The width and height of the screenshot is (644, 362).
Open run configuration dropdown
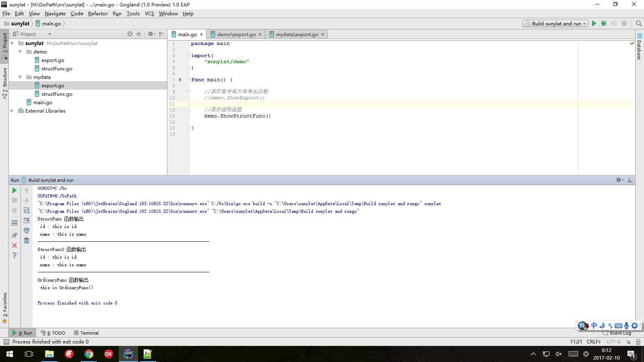pos(555,23)
